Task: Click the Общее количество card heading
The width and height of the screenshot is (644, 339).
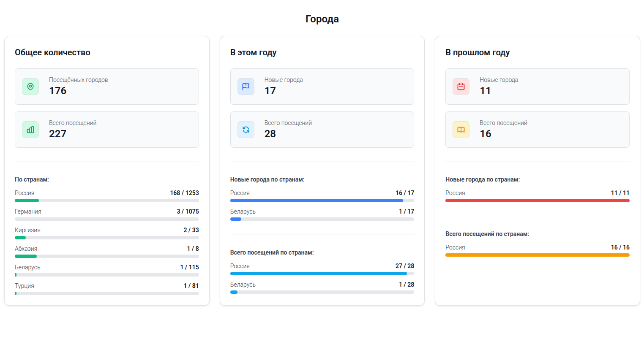Action: coord(52,52)
